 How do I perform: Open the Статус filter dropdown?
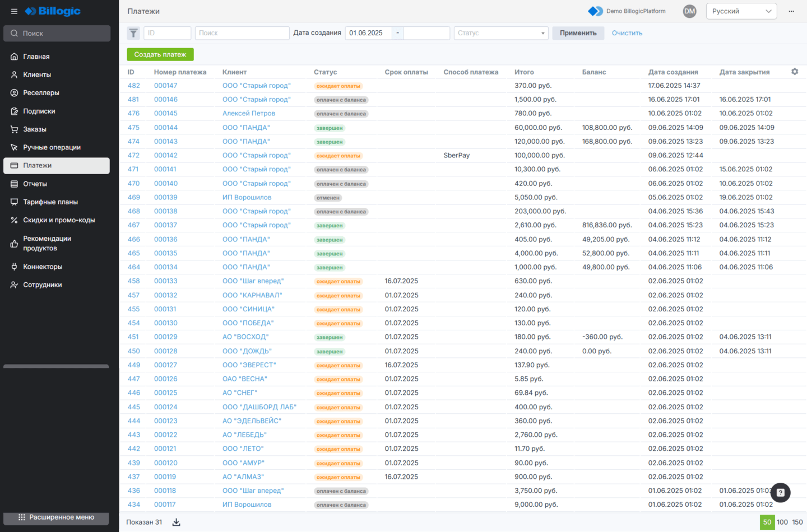point(501,33)
